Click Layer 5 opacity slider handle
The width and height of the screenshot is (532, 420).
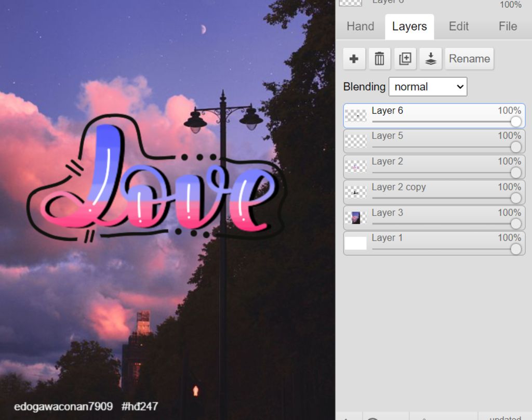point(516,147)
